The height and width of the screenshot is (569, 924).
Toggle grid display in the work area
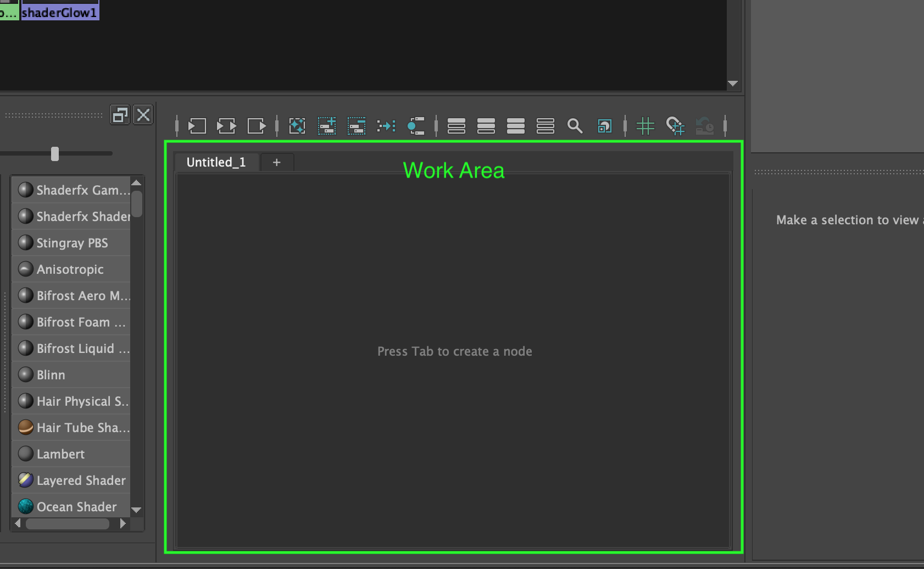coord(645,125)
